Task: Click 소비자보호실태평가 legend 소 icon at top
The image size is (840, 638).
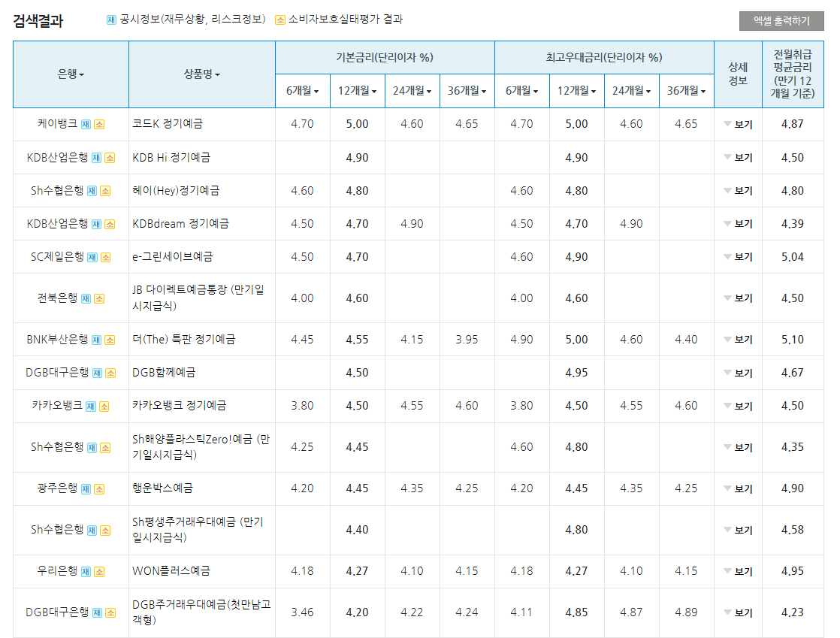Action: [280, 20]
